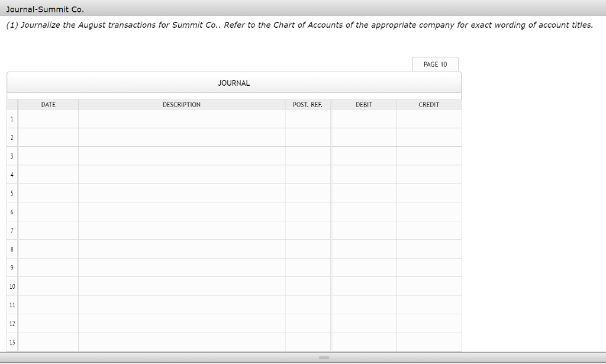
Task: Click the Debit cell in row 1
Action: pos(364,119)
